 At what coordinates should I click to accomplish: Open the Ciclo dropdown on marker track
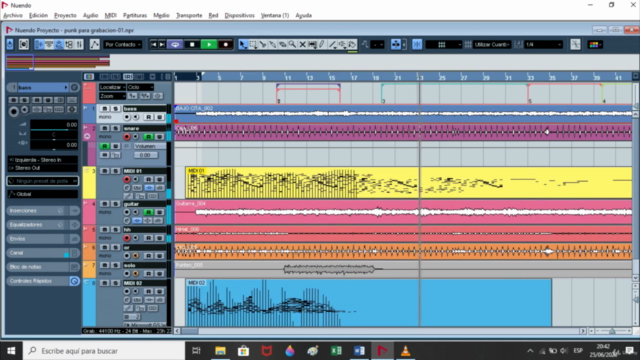pos(140,87)
